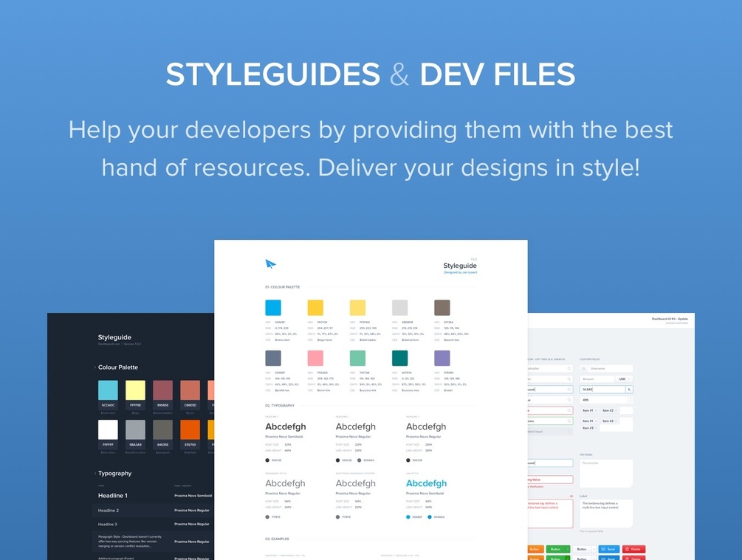
Task: Click the 01. COLOUR PALETTE section heading
Action: [283, 287]
